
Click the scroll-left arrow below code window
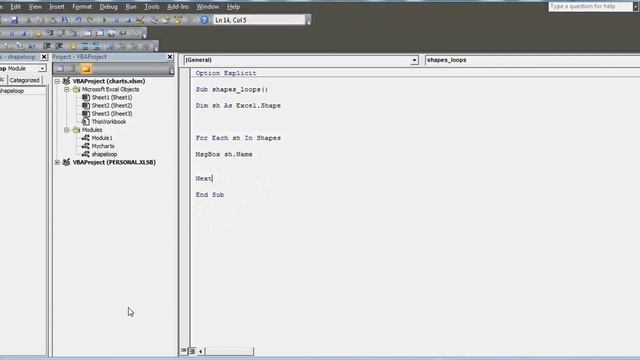(x=201, y=351)
